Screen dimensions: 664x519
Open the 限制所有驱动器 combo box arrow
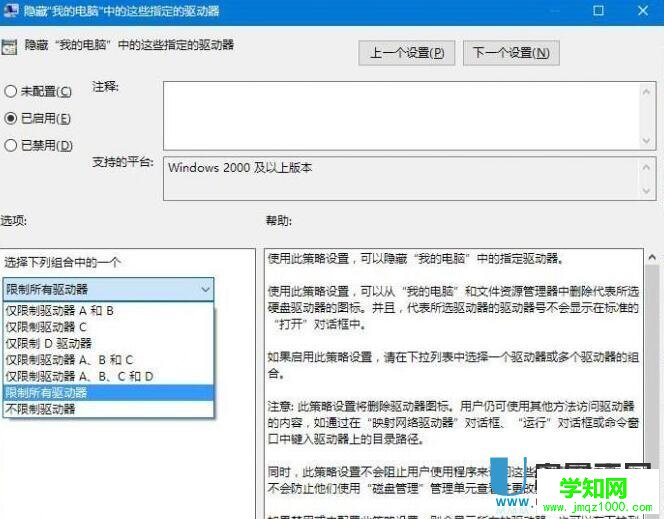point(205,290)
